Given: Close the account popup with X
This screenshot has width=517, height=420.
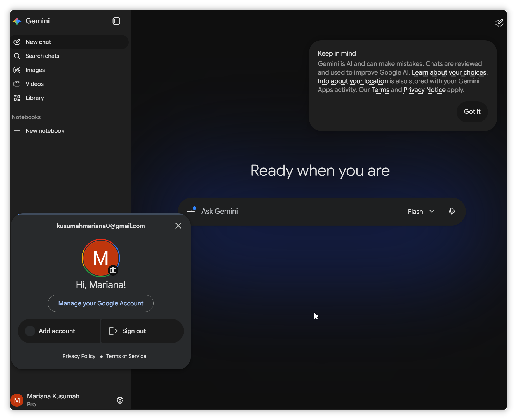Looking at the screenshot, I should pos(178,226).
